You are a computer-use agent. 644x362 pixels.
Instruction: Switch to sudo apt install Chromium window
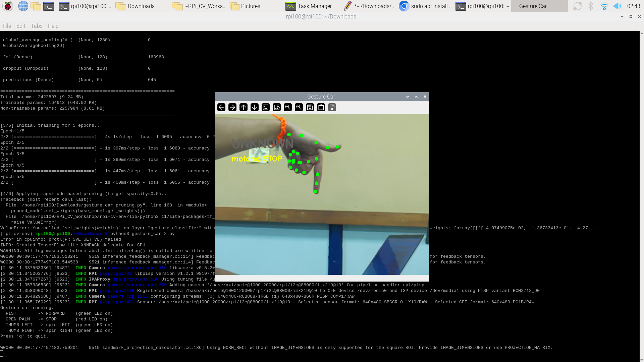point(425,6)
